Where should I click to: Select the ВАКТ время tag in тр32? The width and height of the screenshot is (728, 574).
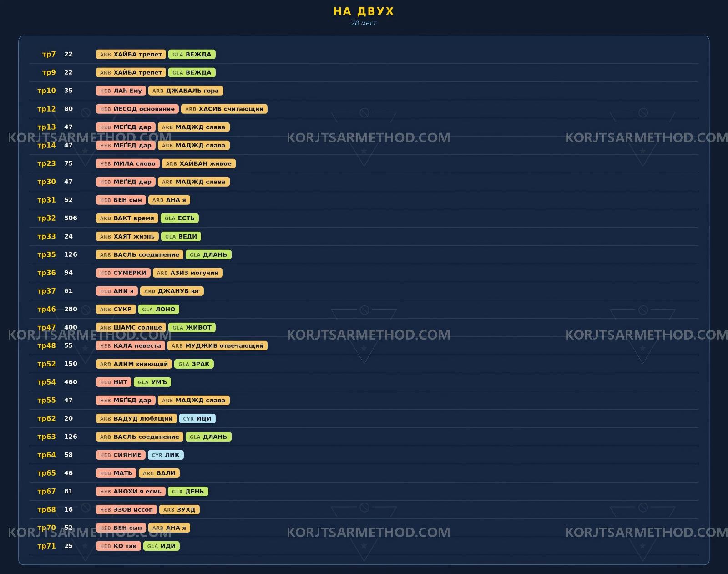127,218
